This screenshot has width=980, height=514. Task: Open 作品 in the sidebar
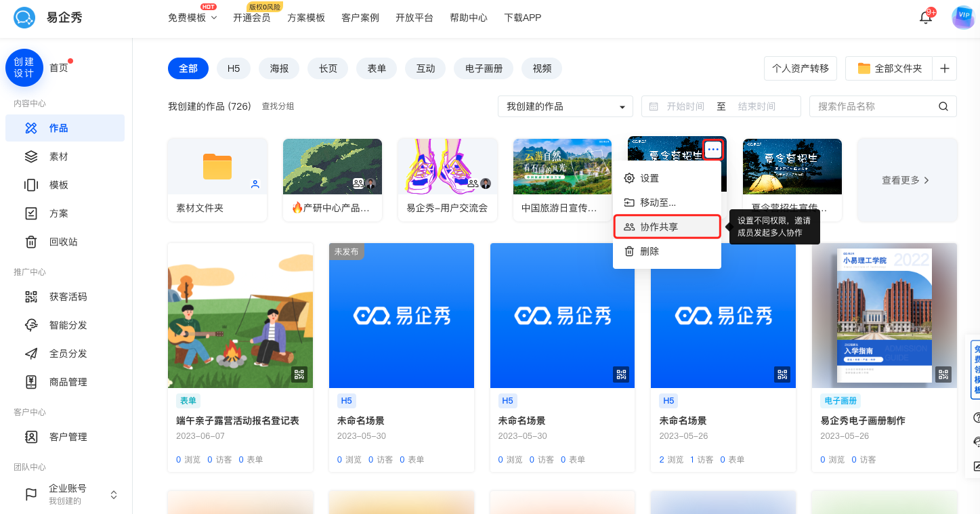tap(65, 128)
